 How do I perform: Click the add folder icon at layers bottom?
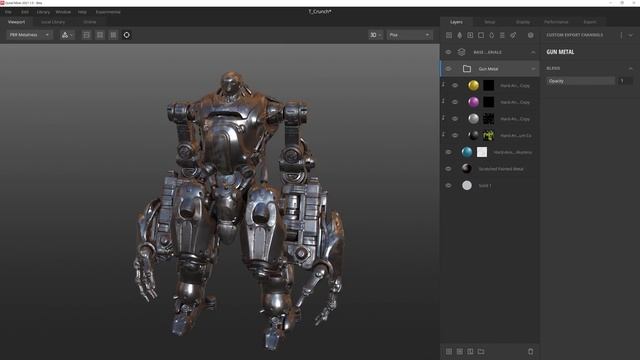pyautogui.click(x=481, y=351)
